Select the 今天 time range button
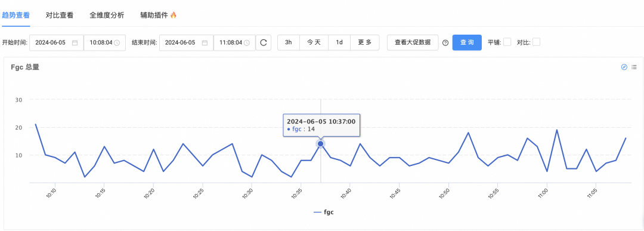Image resolution: width=644 pixels, height=231 pixels. (x=314, y=42)
